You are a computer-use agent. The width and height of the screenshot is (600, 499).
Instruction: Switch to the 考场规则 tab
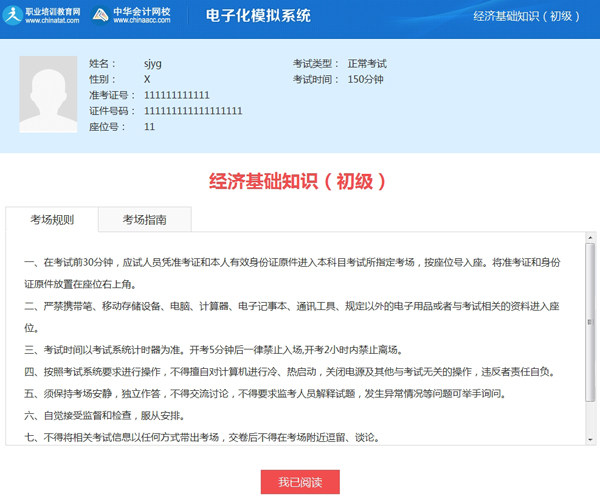(x=52, y=220)
